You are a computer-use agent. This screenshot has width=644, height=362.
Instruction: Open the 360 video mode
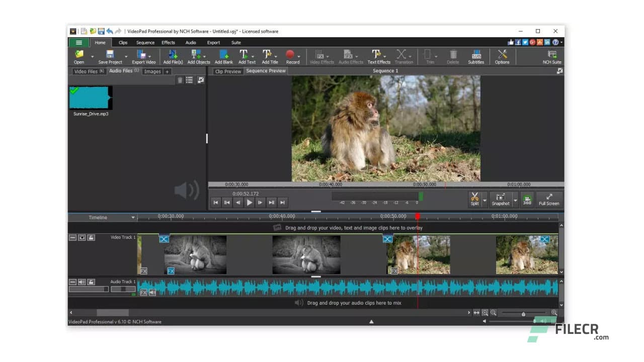click(x=527, y=199)
